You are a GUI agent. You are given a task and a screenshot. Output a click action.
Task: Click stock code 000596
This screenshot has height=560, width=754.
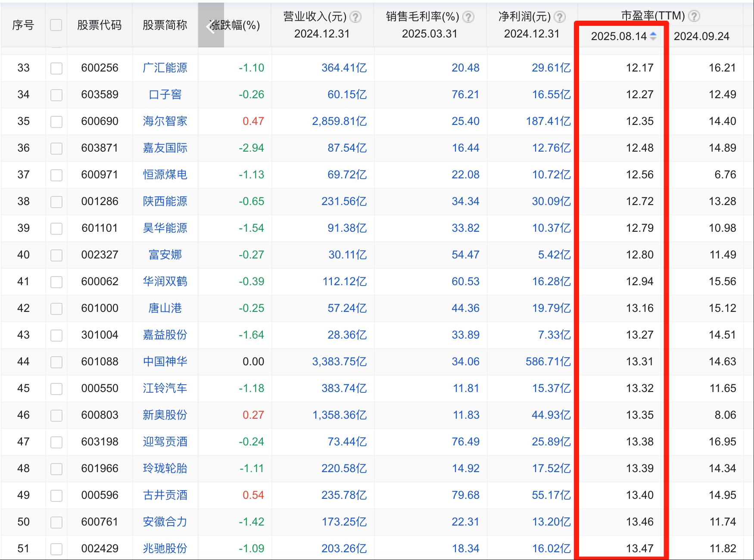point(100,495)
